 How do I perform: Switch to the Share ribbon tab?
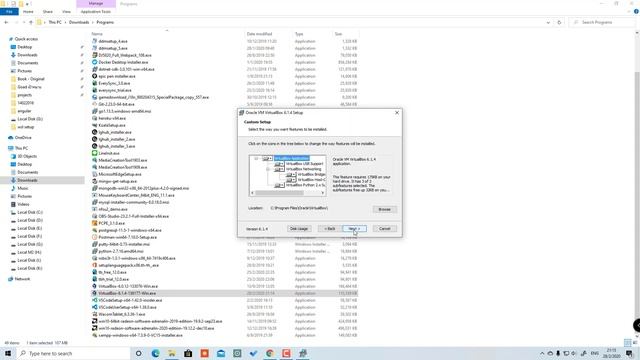click(x=48, y=12)
